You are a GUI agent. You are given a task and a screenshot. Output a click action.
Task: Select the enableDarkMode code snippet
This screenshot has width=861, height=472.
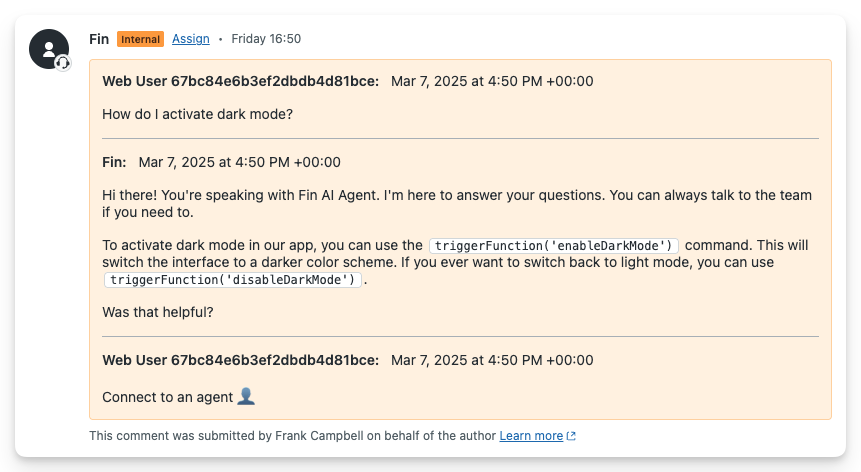pos(554,246)
